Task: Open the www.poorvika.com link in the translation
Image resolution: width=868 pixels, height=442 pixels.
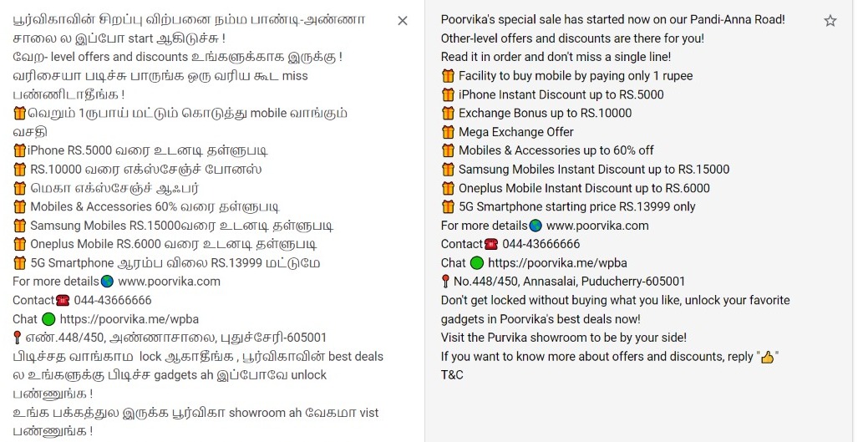Action: pos(597,226)
